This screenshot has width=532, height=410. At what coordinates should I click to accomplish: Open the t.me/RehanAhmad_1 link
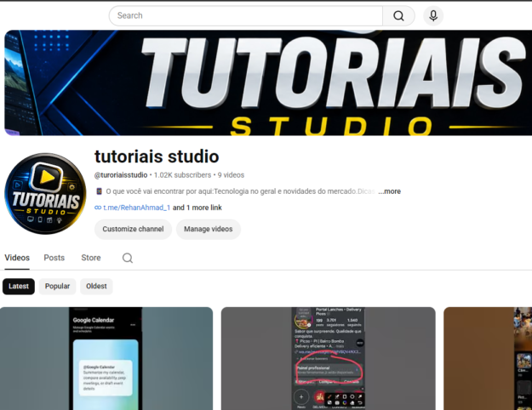pos(136,208)
